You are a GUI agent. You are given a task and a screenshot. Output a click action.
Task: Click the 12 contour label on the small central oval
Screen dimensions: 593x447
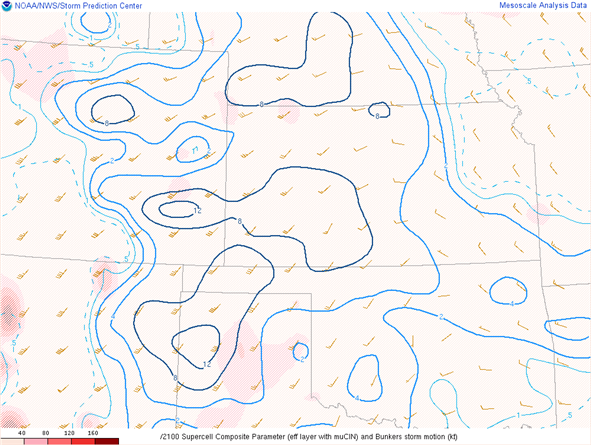(x=197, y=211)
